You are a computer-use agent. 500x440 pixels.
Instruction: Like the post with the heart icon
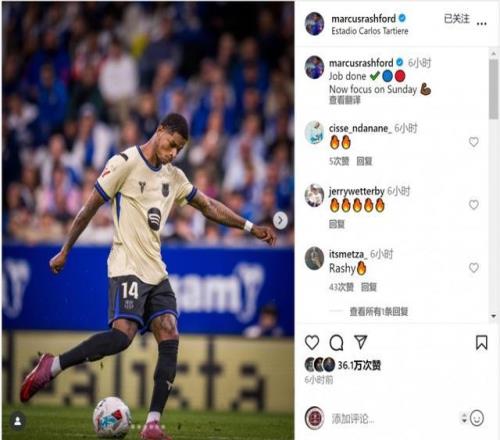312,343
